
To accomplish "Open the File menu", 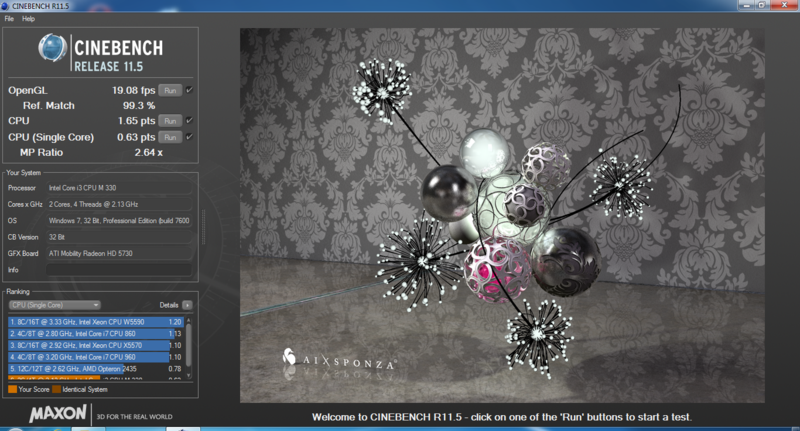I will point(9,19).
